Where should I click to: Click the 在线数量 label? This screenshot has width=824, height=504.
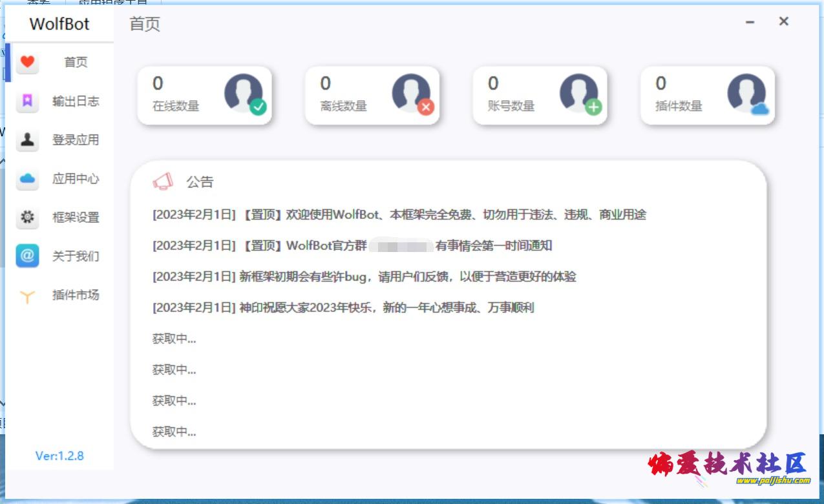pos(176,106)
